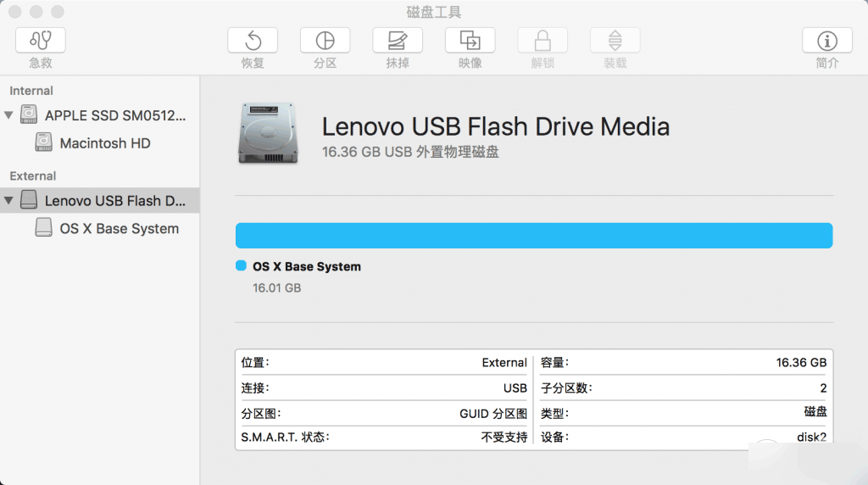Click the large Lenovo drive icon

pos(267,133)
